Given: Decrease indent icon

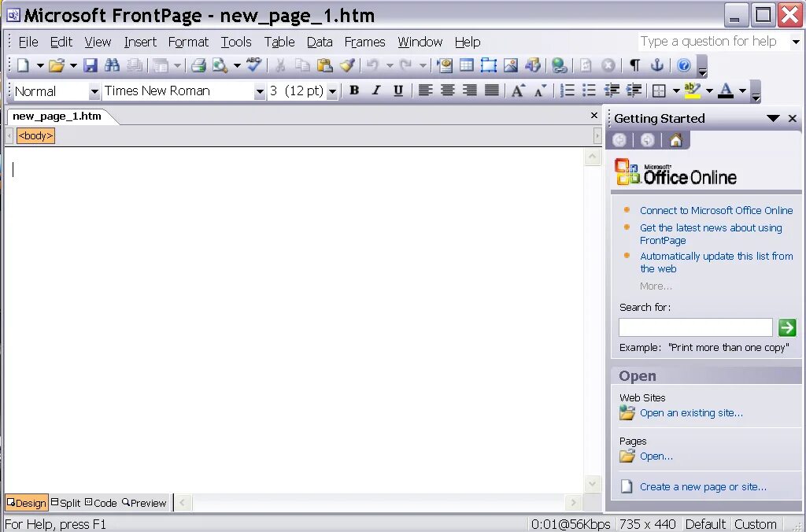Looking at the screenshot, I should [611, 91].
